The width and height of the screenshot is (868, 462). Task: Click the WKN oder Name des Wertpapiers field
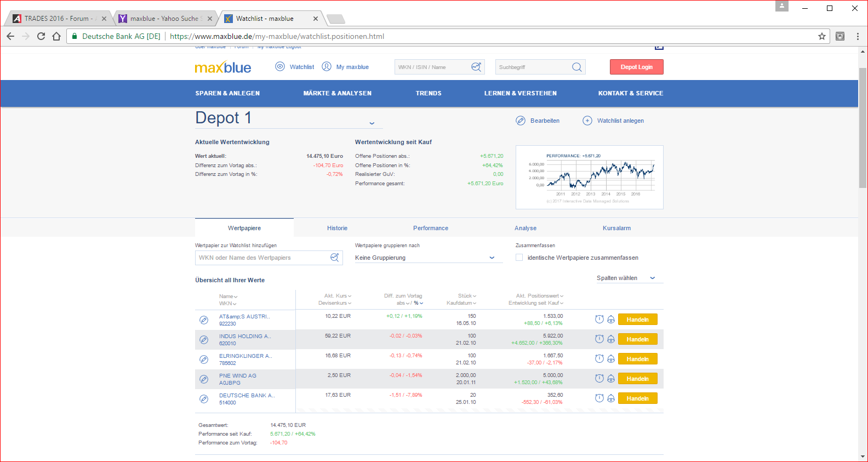pos(263,258)
